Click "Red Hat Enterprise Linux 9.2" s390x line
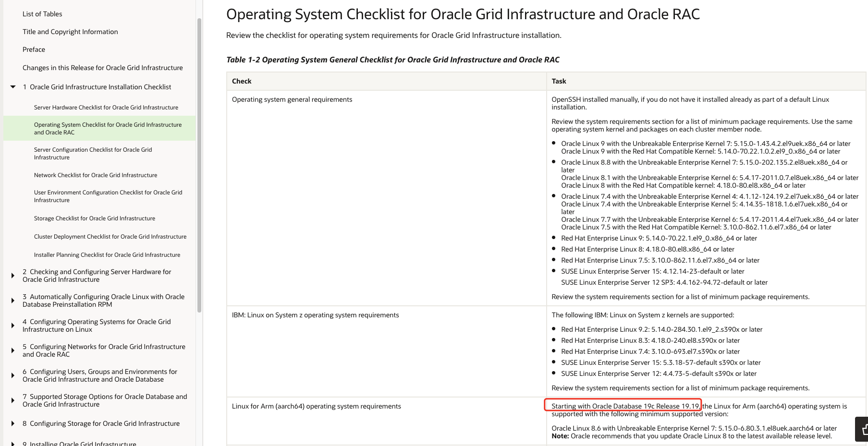The image size is (868, 446). pyautogui.click(x=662, y=329)
